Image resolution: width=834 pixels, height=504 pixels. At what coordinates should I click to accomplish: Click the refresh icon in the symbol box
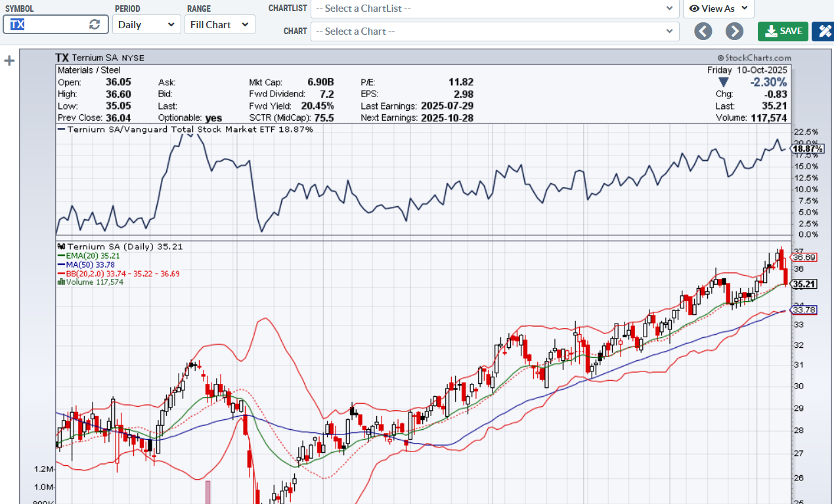click(95, 24)
